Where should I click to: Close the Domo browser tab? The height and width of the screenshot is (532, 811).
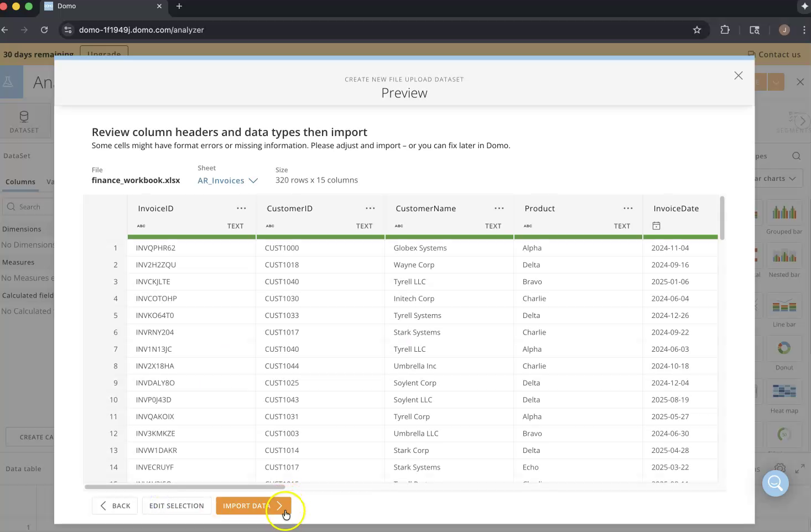pos(159,6)
